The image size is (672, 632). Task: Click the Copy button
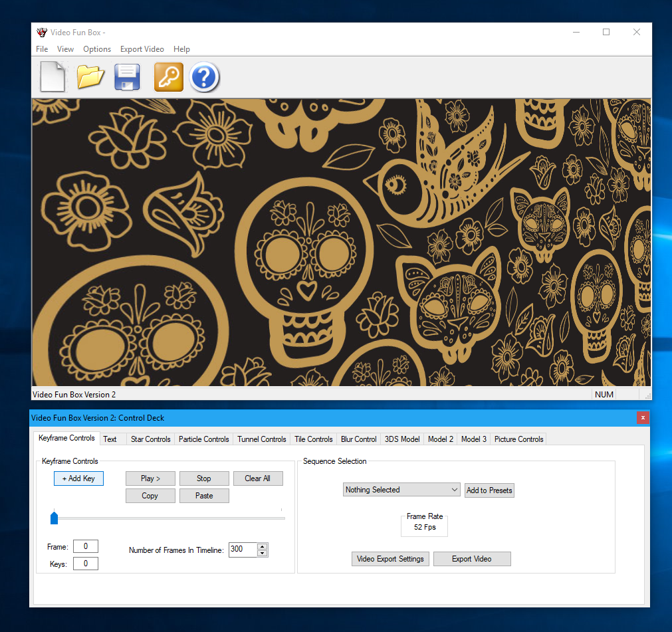(150, 496)
